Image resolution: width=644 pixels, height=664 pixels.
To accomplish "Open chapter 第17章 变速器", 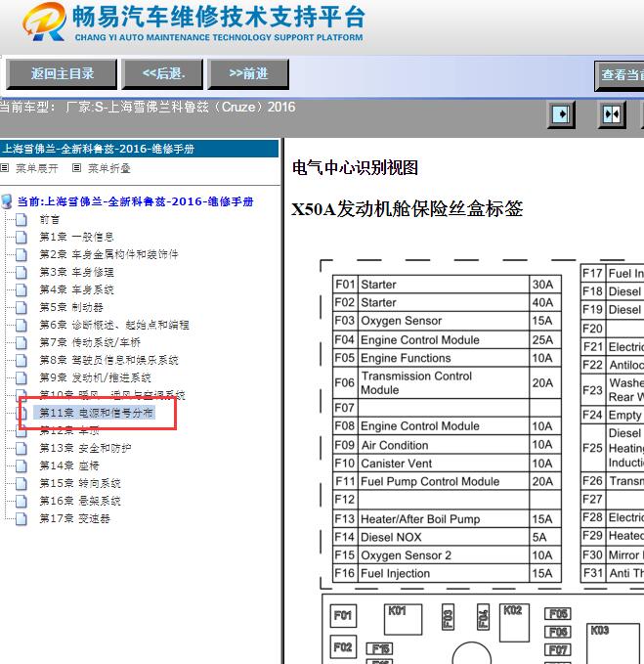I will [x=74, y=518].
